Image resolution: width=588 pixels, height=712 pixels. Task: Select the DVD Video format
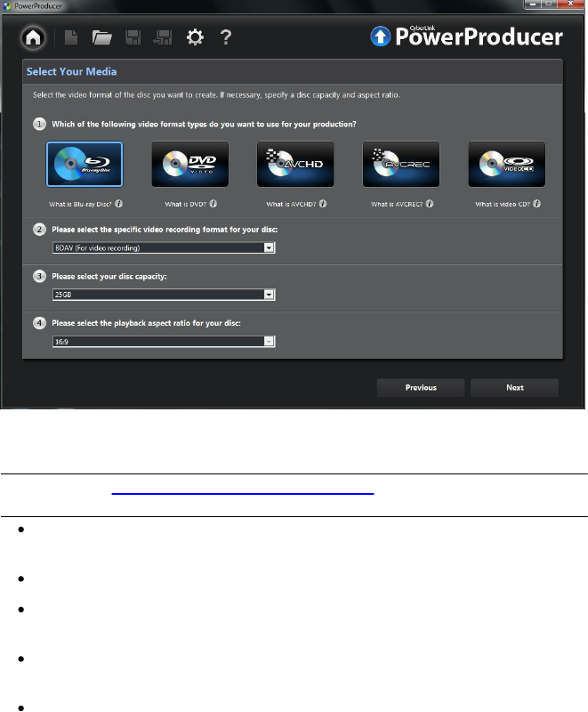click(190, 164)
